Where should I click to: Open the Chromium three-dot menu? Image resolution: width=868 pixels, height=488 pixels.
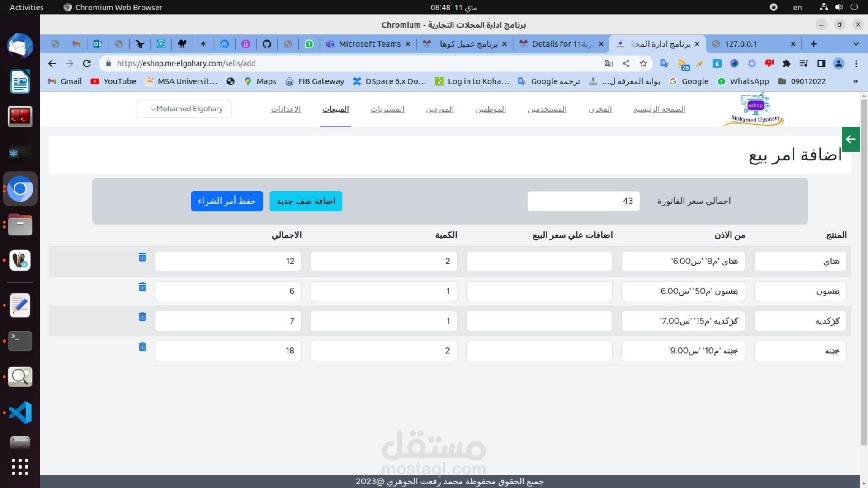coord(856,64)
